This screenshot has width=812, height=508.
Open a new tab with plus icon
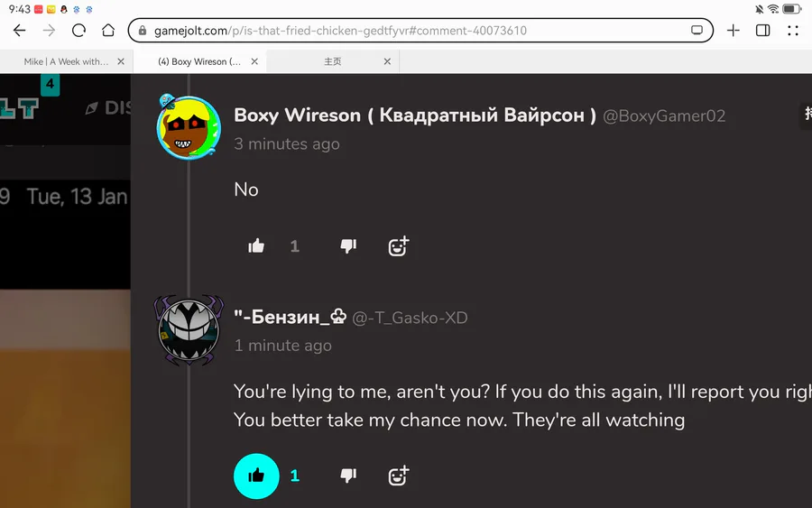[734, 31]
